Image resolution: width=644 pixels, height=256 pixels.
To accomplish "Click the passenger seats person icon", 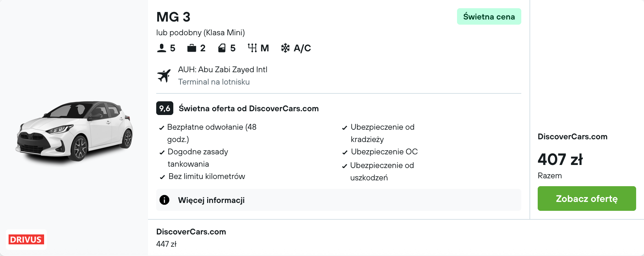I will [x=161, y=48].
